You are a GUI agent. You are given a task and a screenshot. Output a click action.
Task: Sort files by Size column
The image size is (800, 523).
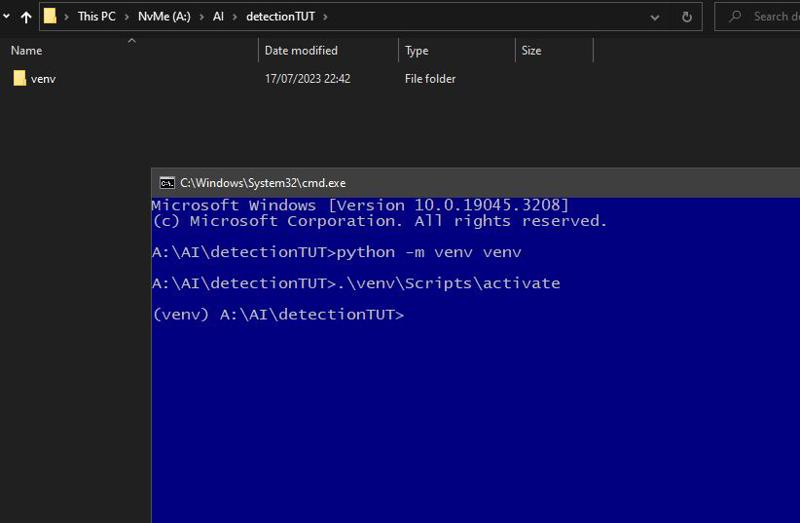(x=531, y=51)
